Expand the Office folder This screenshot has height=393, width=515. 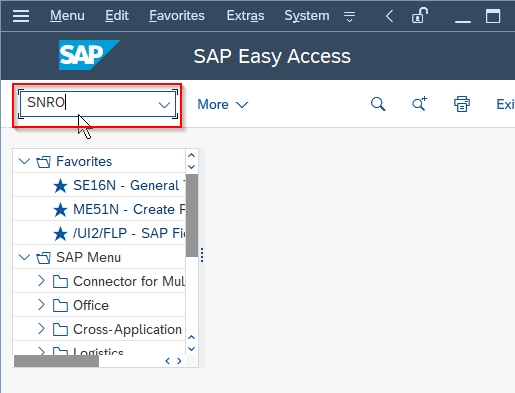tap(41, 305)
